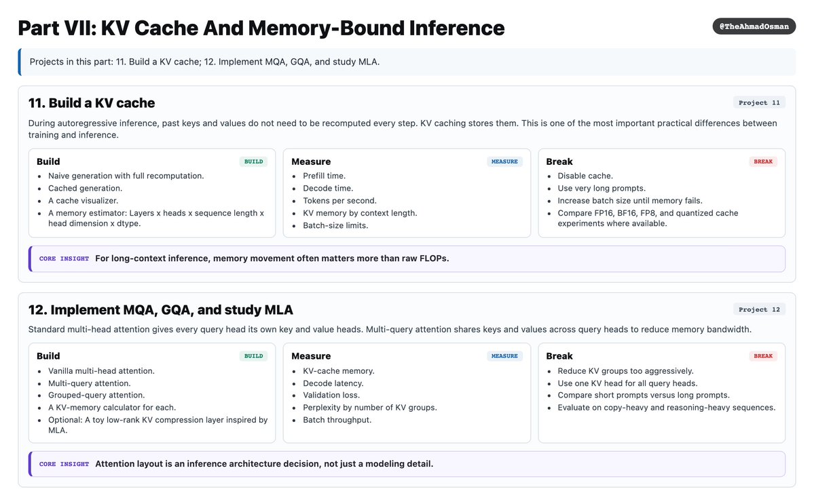Click 'Tokens per second.' bullet item
Viewport: 814px width, 504px height.
click(x=339, y=201)
